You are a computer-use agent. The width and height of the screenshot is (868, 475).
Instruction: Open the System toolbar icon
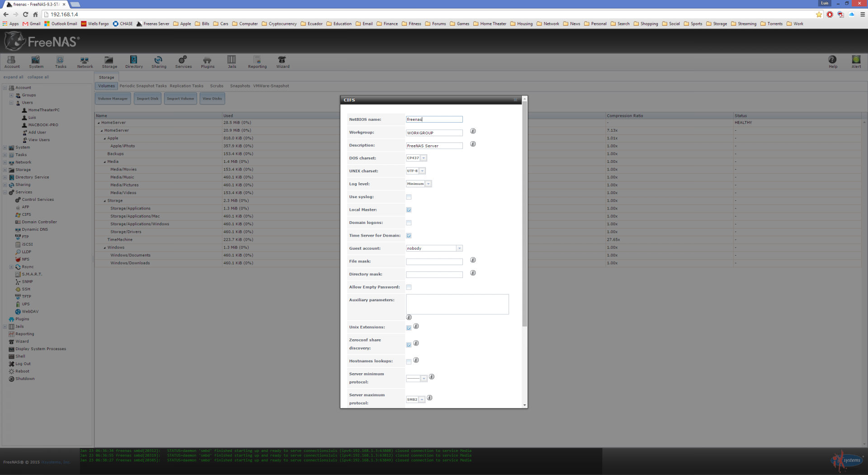pos(36,62)
